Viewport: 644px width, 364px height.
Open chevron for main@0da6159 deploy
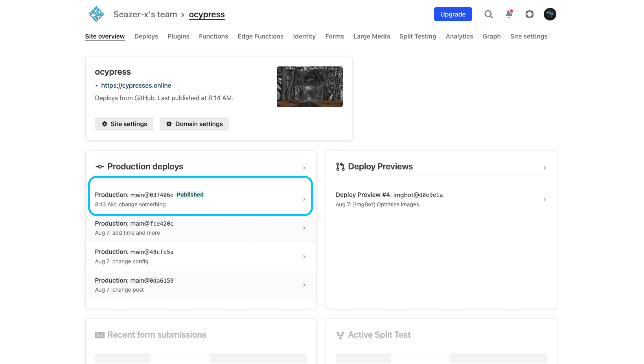pos(304,285)
